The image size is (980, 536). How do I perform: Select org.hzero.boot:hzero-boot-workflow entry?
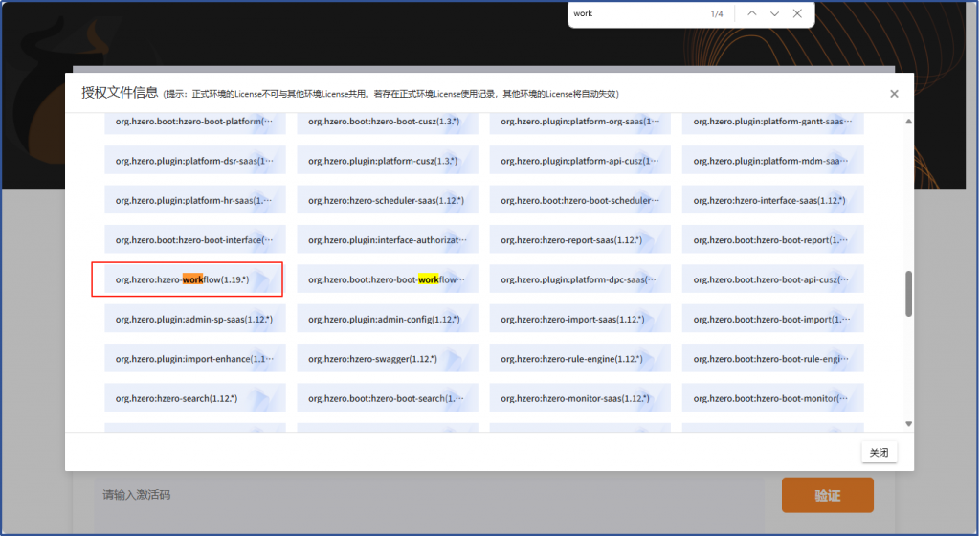tap(387, 279)
